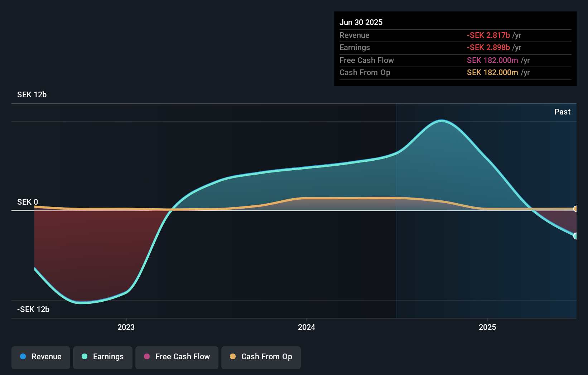This screenshot has width=588, height=375.
Task: Click the SEK 0 axis label
Action: [x=28, y=202]
